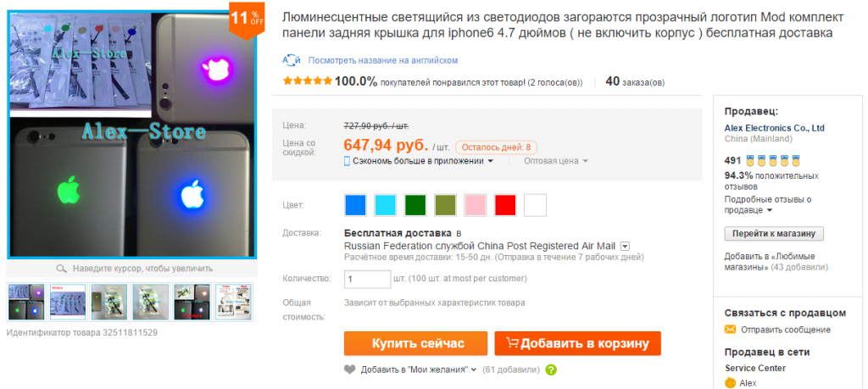The height and width of the screenshot is (389, 868).
Task: Click the quantity input field
Action: [366, 278]
